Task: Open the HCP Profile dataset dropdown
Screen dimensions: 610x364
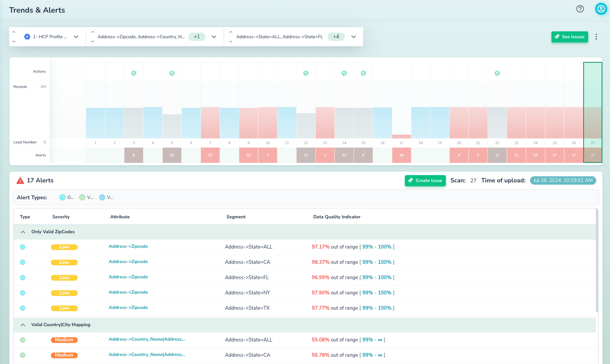Action: tap(76, 37)
